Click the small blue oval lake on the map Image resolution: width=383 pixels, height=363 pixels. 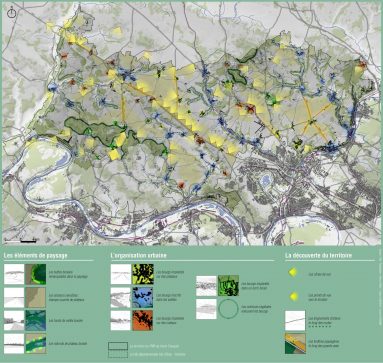click(265, 181)
